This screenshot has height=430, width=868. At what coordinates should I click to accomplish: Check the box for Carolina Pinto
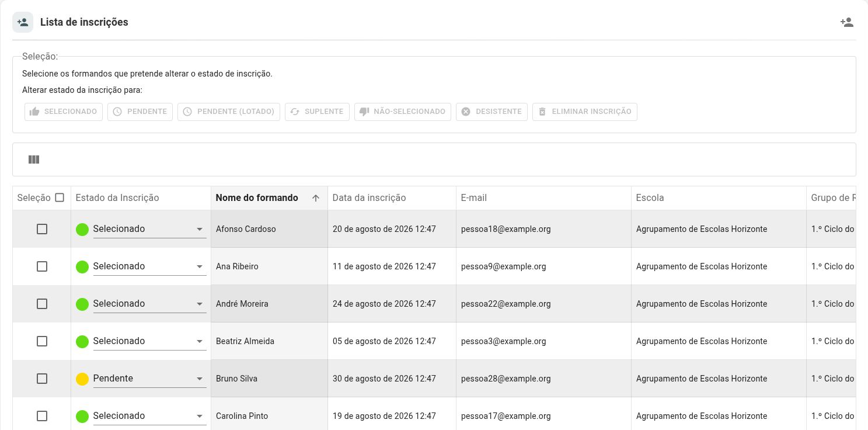click(42, 416)
